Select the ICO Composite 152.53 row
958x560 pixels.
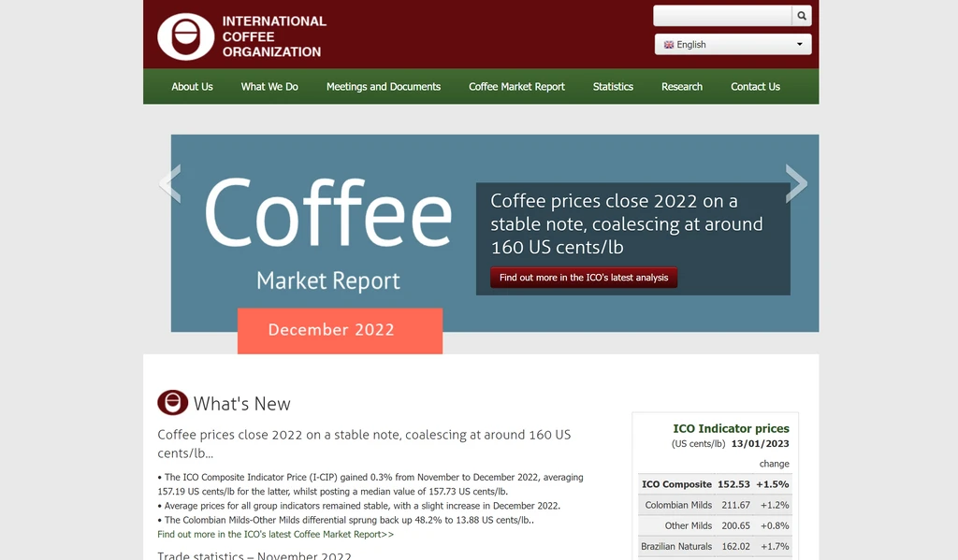(715, 484)
